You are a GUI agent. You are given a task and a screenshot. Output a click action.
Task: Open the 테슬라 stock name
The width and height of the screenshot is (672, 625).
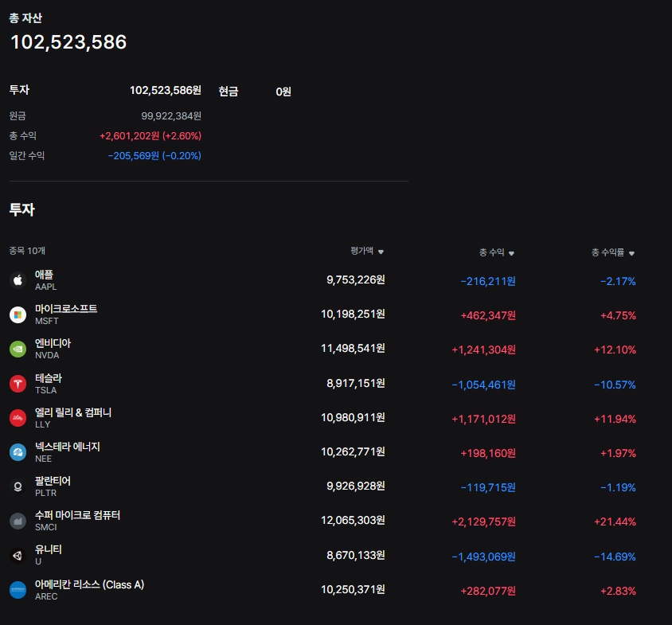pos(49,378)
